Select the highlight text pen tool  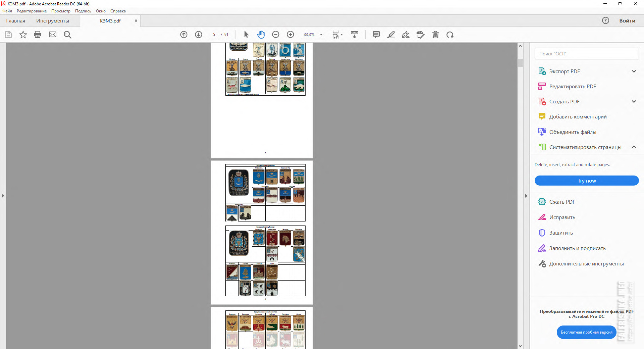click(x=391, y=35)
